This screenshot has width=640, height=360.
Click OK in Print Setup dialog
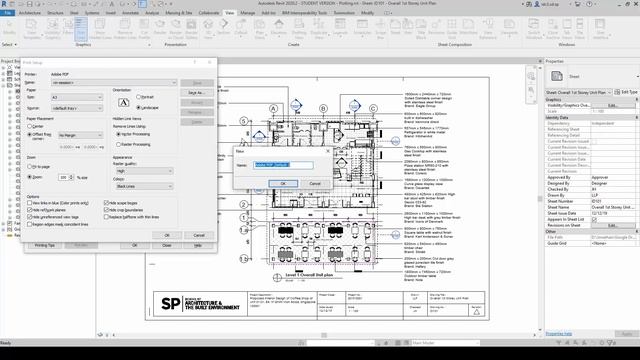click(167, 236)
